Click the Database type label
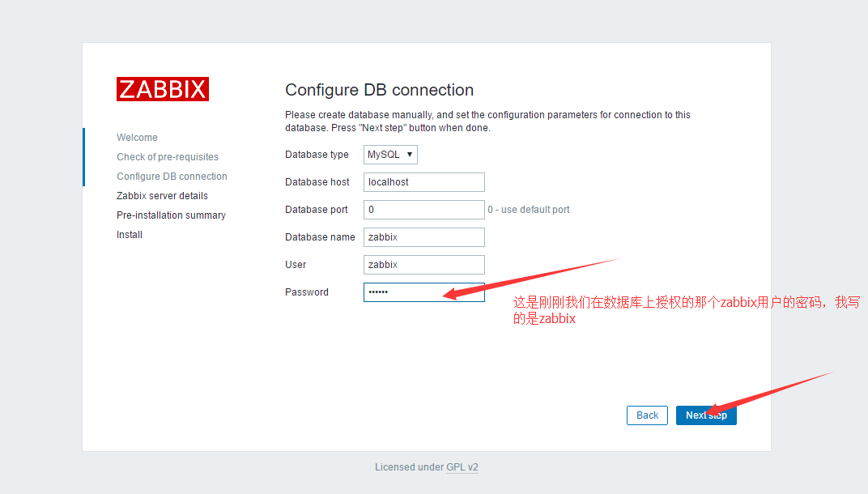 (x=317, y=155)
